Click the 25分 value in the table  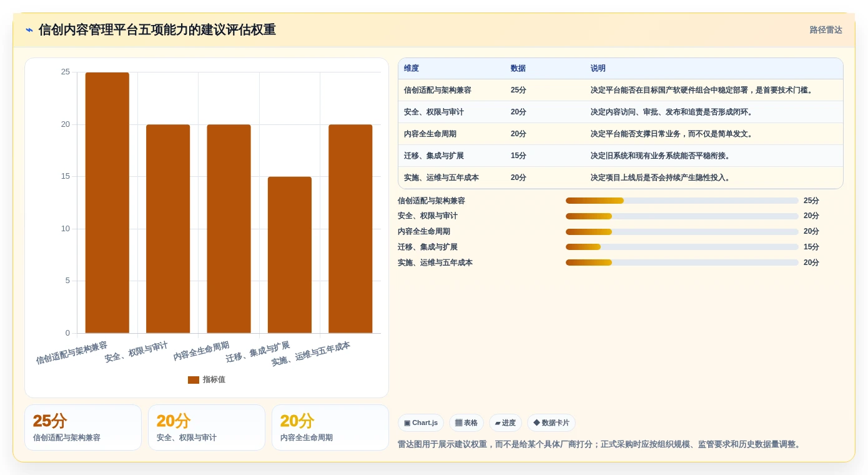[518, 90]
